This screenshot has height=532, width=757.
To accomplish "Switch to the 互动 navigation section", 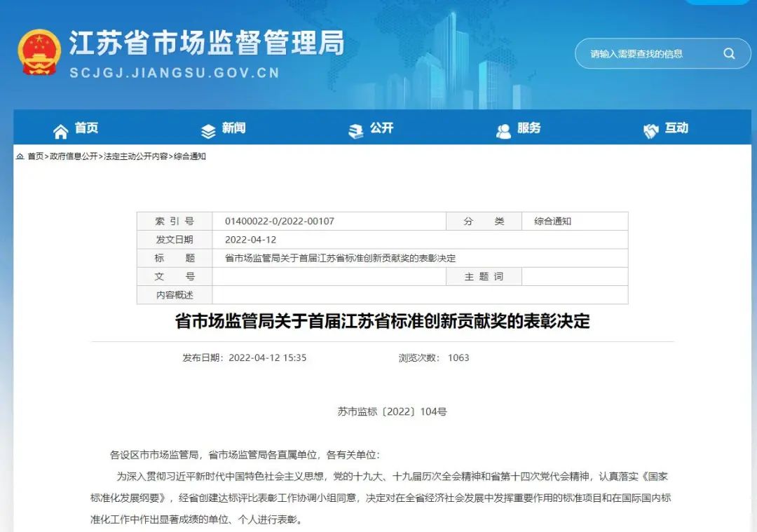I will (676, 128).
